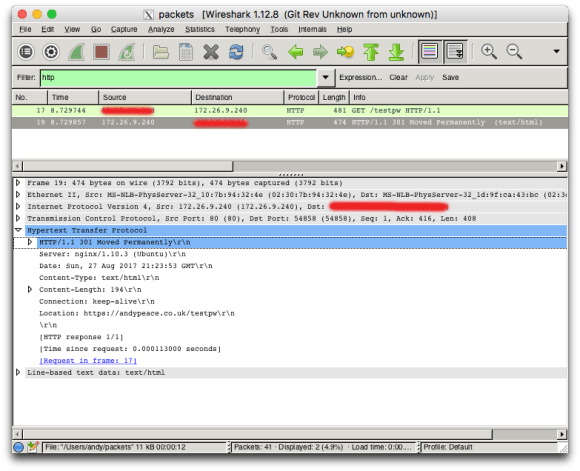
Task: Open the Go menu
Action: coord(96,29)
